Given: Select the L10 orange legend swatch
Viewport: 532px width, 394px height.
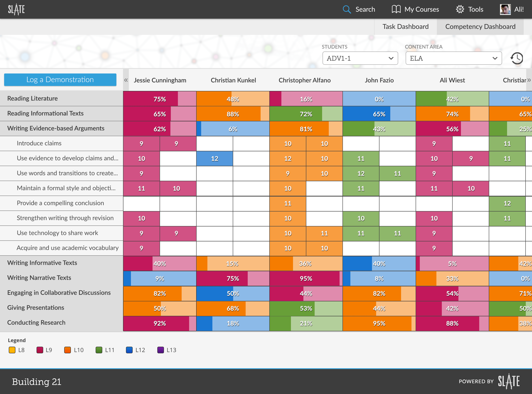Looking at the screenshot, I should point(68,350).
